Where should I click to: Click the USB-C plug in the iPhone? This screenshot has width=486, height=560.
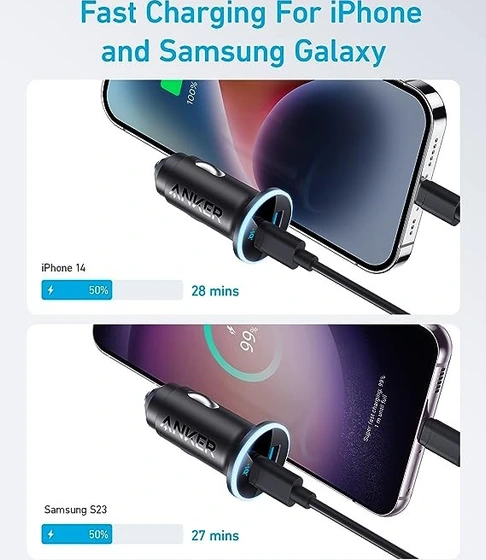(439, 202)
